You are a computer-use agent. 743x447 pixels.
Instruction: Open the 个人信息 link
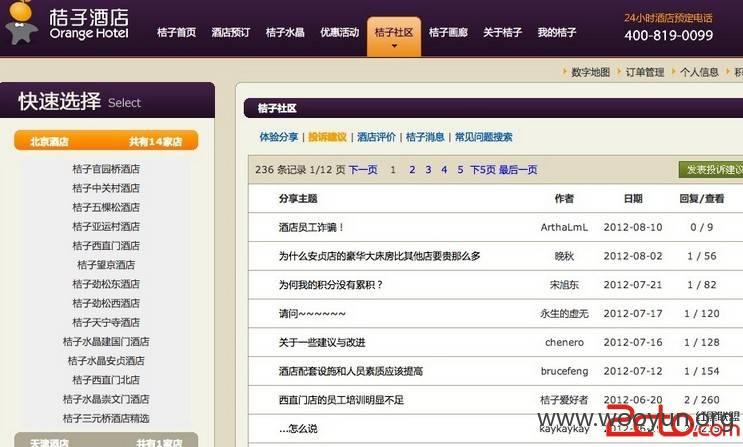699,72
